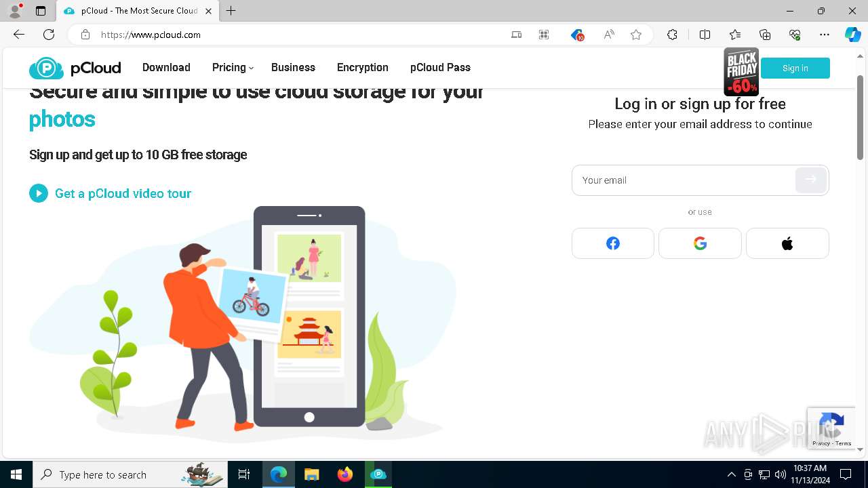
Task: Open browser Extensions puzzle icon
Action: pos(672,35)
